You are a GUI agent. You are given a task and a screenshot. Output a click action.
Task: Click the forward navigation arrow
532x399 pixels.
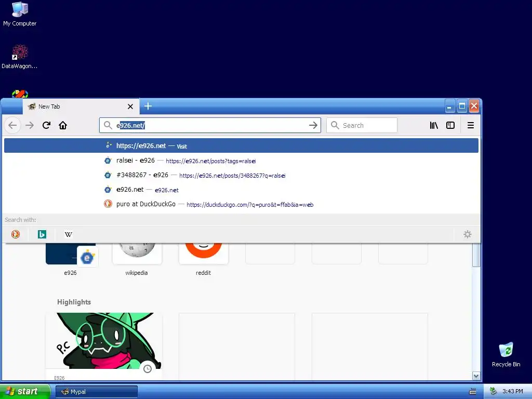point(30,125)
